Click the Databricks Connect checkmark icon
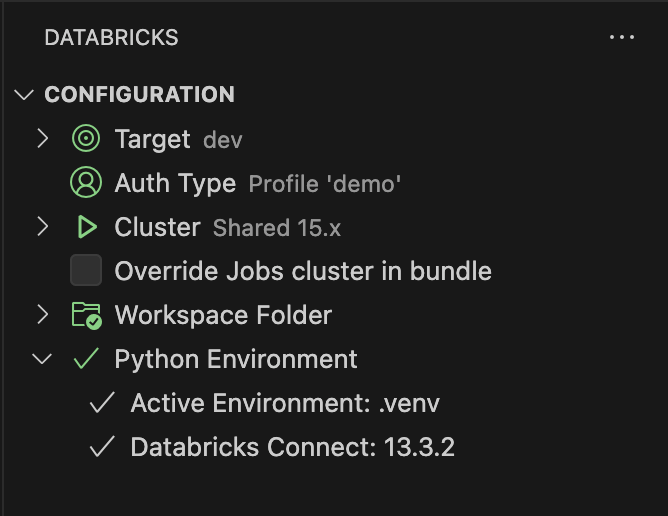This screenshot has width=668, height=516. [x=102, y=447]
